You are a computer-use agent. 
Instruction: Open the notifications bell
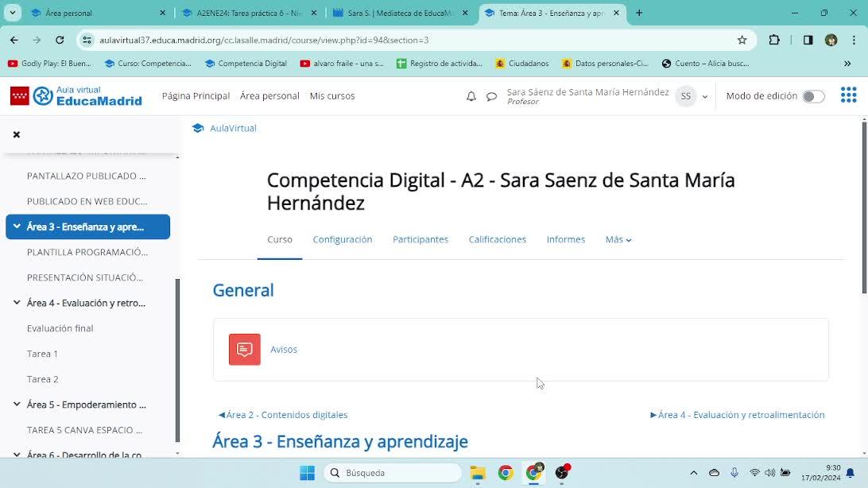coord(471,96)
